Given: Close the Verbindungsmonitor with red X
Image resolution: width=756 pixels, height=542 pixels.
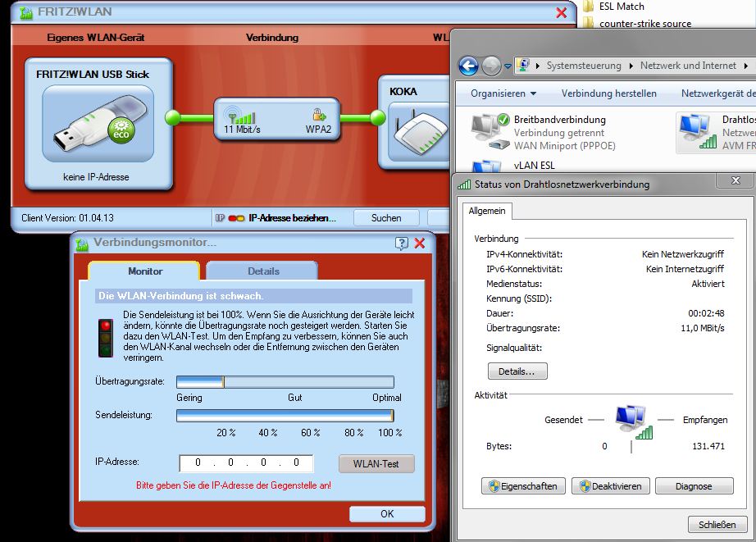Looking at the screenshot, I should point(420,243).
